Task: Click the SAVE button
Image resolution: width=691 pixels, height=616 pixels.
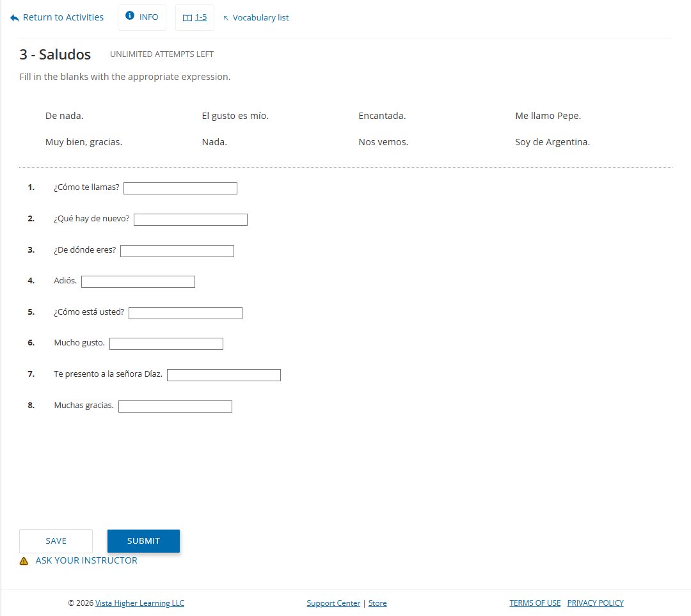Action: point(56,541)
